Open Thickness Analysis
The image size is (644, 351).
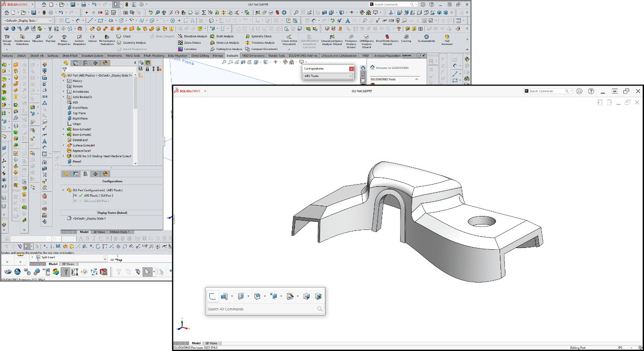pyautogui.click(x=260, y=43)
